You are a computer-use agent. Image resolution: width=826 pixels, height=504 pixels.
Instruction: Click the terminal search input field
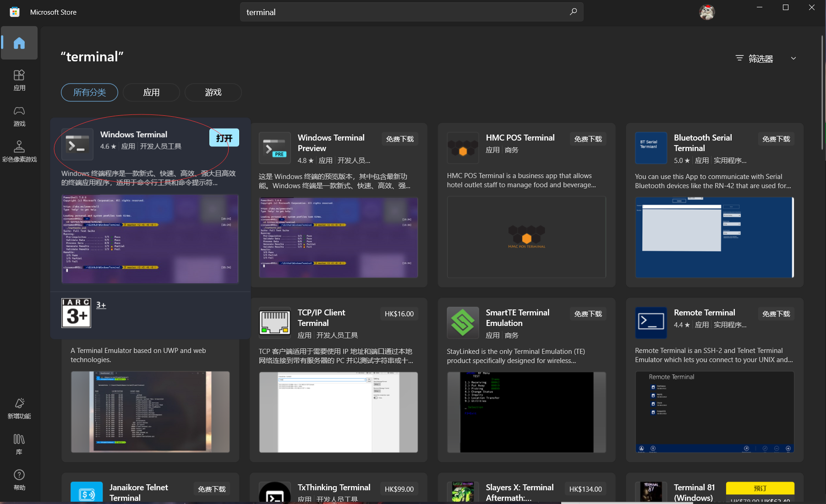[411, 12]
